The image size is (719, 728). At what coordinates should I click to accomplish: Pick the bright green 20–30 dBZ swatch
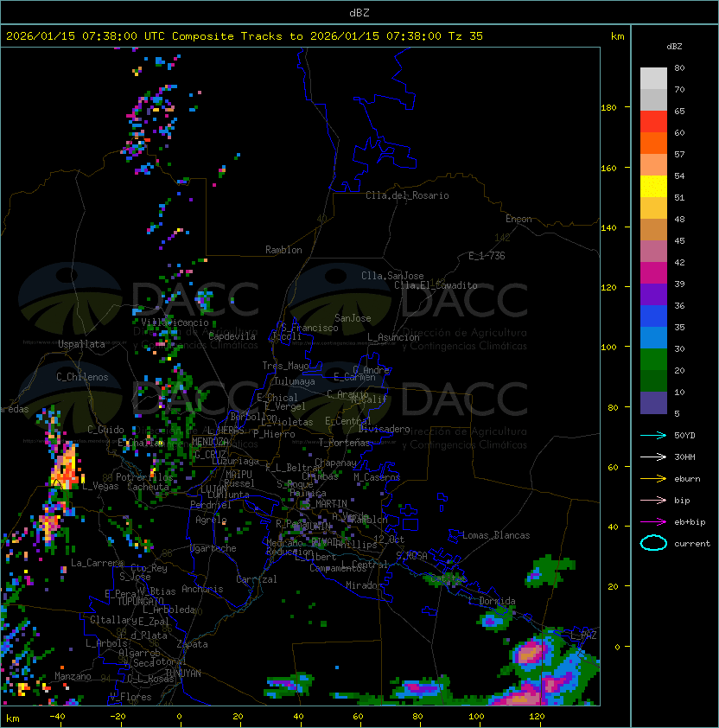click(653, 360)
